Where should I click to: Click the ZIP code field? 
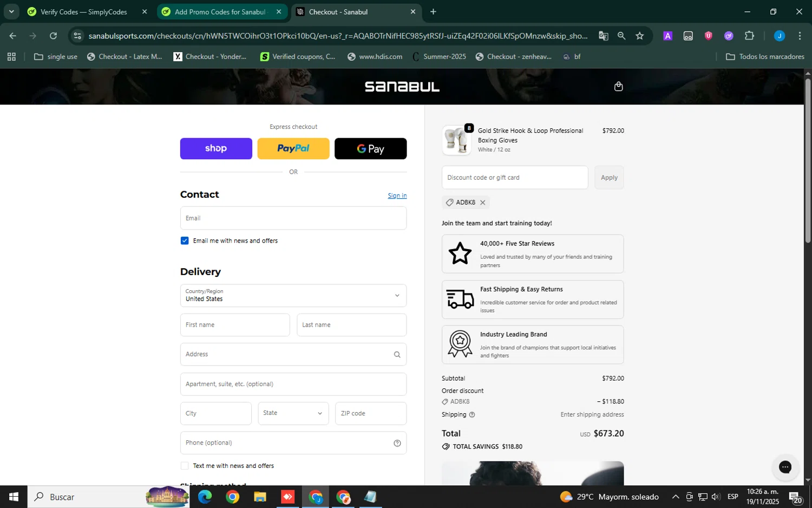(371, 413)
